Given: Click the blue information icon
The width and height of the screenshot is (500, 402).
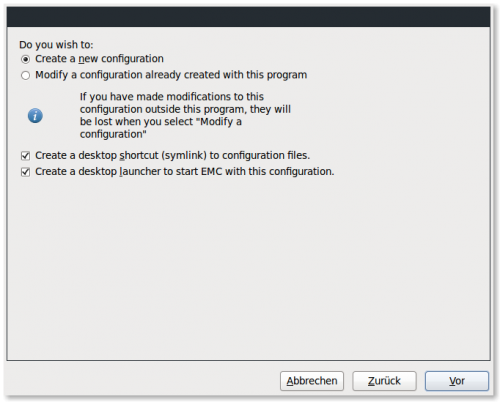Looking at the screenshot, I should [35, 116].
